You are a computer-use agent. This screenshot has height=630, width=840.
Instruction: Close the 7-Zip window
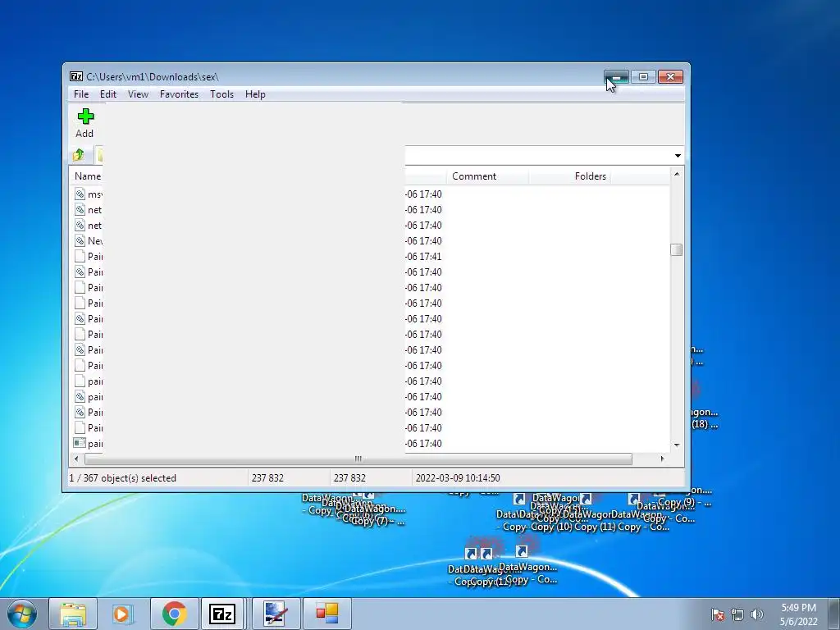coord(670,77)
